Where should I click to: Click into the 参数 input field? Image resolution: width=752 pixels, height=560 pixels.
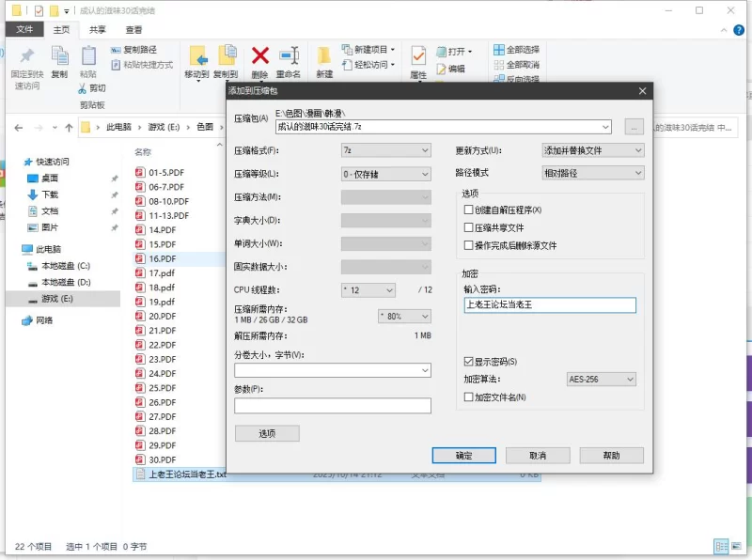pyautogui.click(x=333, y=406)
